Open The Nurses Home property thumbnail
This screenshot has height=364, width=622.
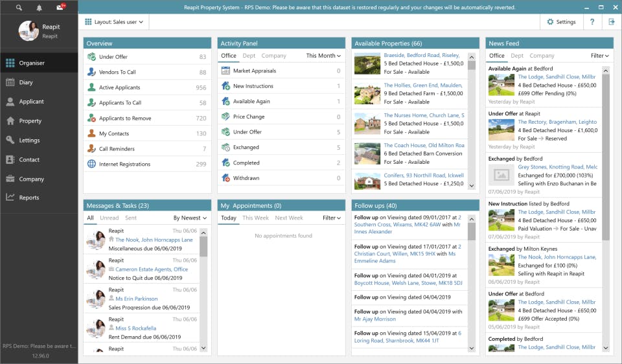click(367, 123)
